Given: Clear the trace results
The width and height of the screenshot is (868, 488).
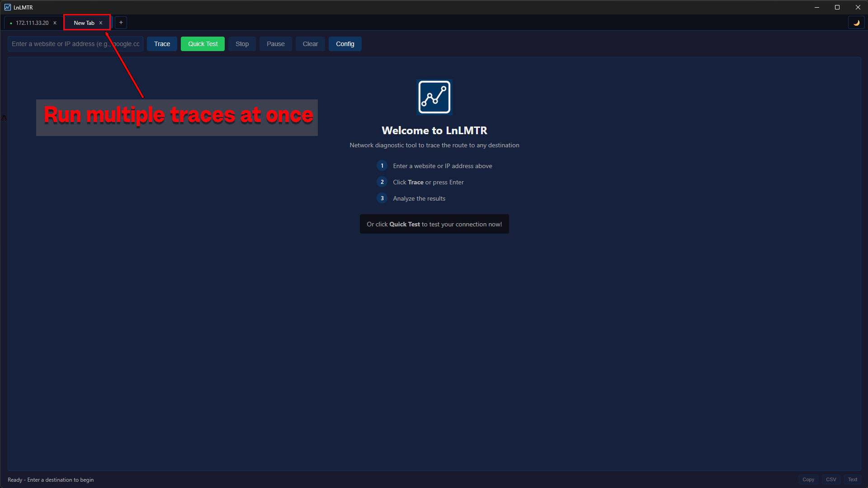Looking at the screenshot, I should click(x=310, y=43).
